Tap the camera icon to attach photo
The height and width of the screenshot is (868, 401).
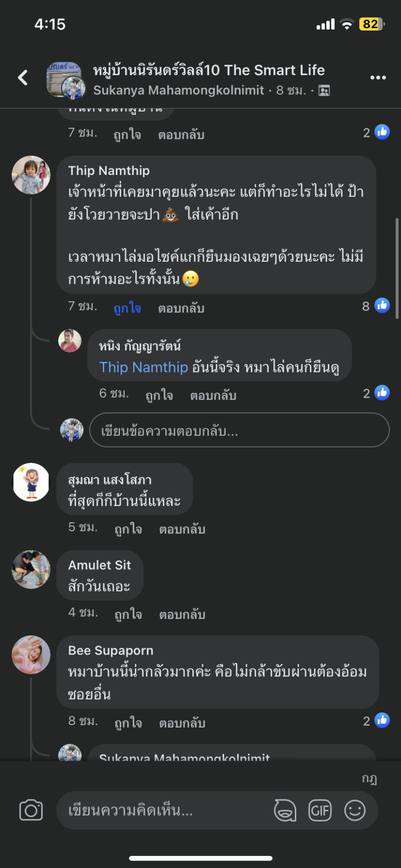tap(31, 811)
